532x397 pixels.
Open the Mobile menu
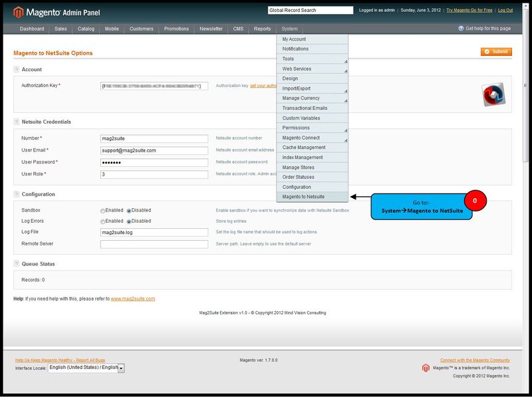click(x=112, y=29)
